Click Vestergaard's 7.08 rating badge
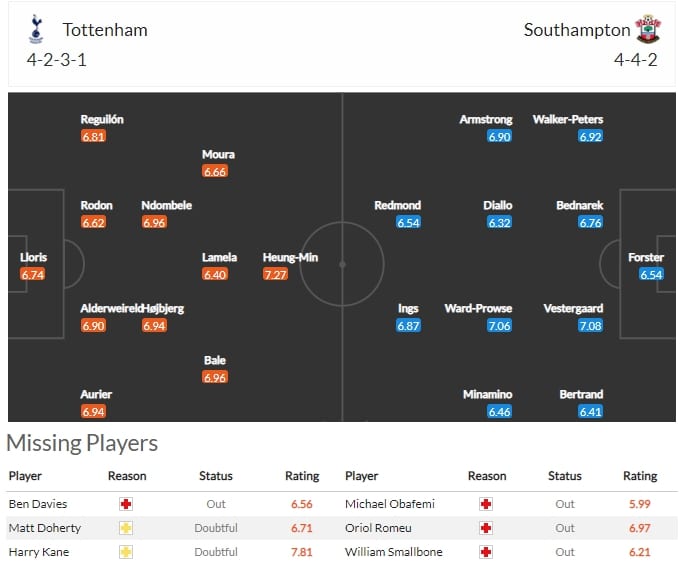Screen dimensions: 686x568 coord(590,326)
